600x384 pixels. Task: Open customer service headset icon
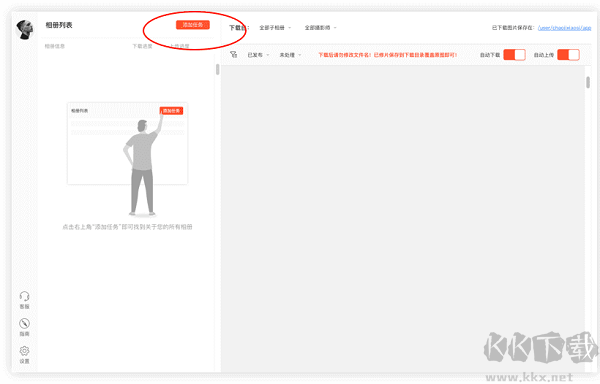pos(24,296)
